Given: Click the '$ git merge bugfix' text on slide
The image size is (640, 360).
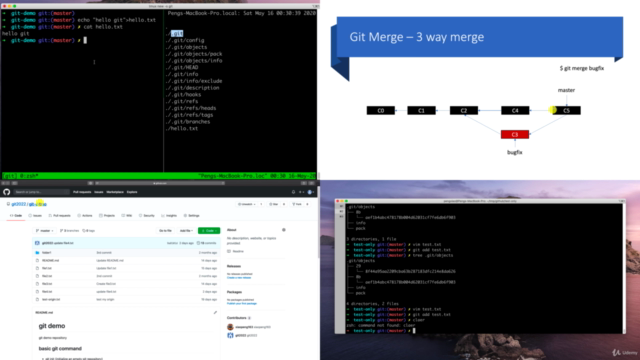Looking at the screenshot, I should (582, 68).
